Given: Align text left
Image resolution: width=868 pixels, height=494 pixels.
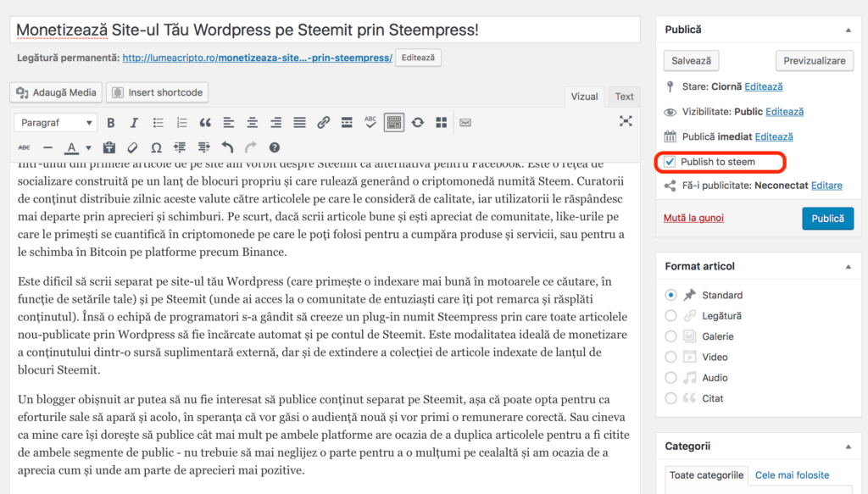Looking at the screenshot, I should point(229,123).
